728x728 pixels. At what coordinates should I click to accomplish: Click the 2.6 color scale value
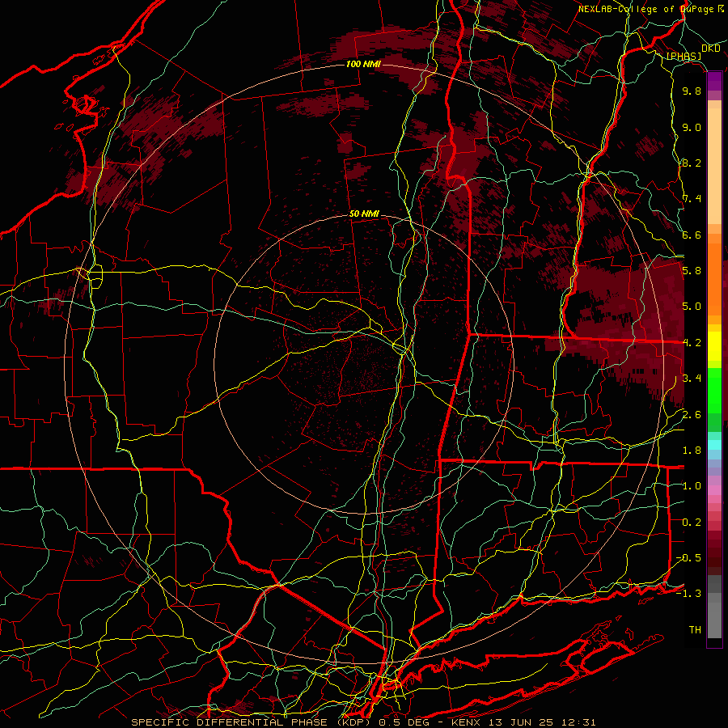coord(692,415)
